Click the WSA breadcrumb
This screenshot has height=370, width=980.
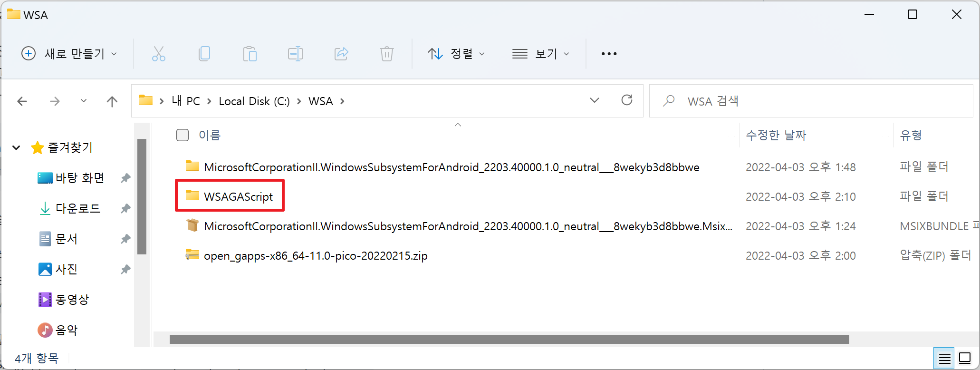pos(321,101)
